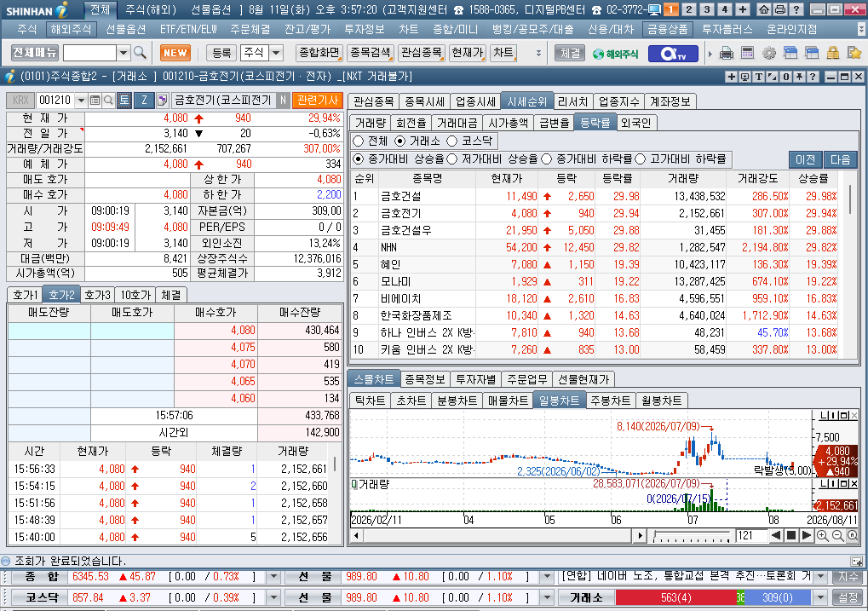Click the magnifier search icon beside the menu input
The height and width of the screenshot is (611, 868).
(x=140, y=53)
